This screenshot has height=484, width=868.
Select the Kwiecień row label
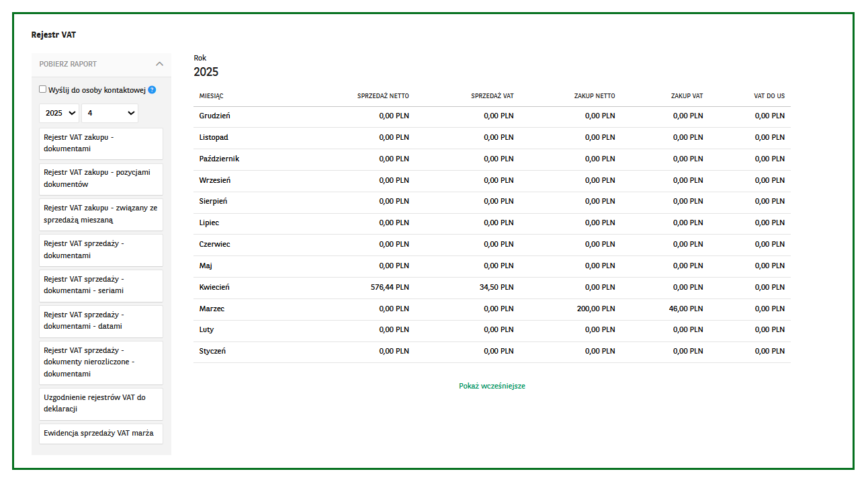214,287
